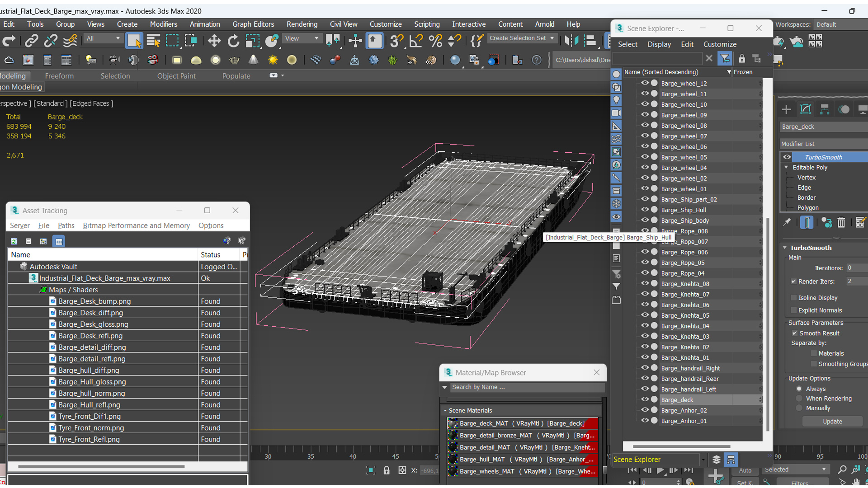Uncheck Render Iters checkbox
Screen dimensions: 868x488
coord(794,282)
